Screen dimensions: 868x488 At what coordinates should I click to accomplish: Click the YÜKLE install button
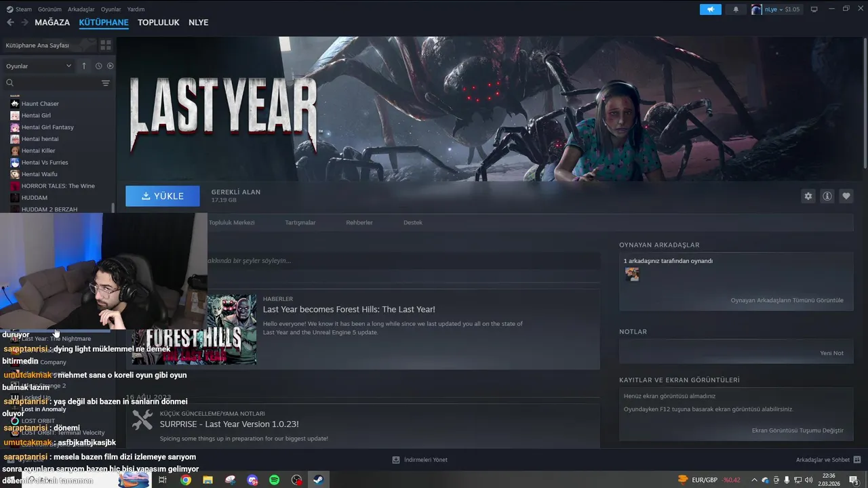[x=163, y=196]
